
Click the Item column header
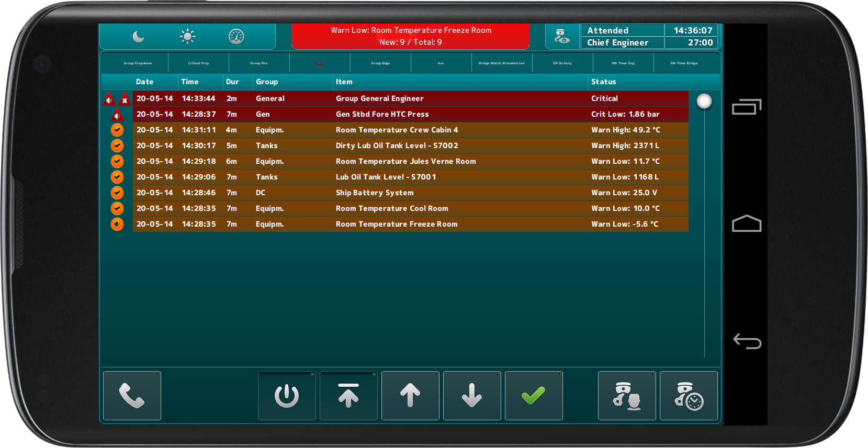pyautogui.click(x=344, y=82)
